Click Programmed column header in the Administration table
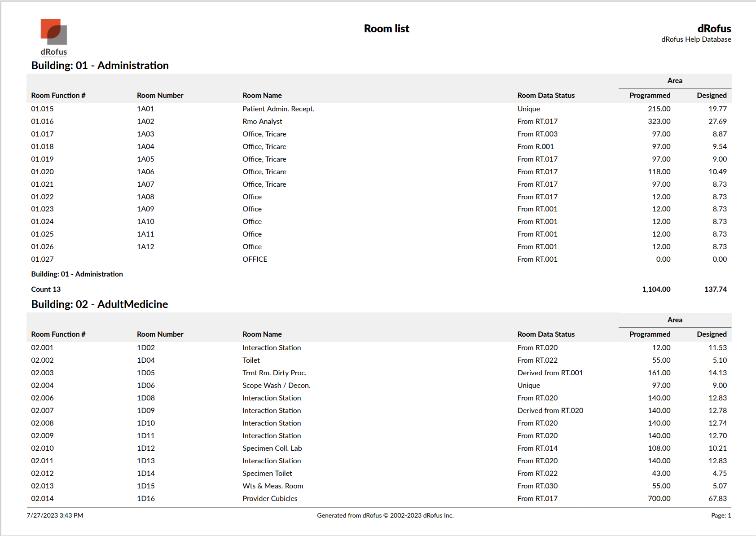 [x=649, y=95]
